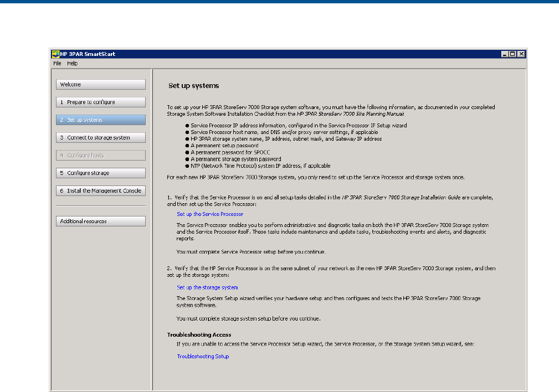Open the Help menu
This screenshot has height=392, width=559.
point(73,63)
